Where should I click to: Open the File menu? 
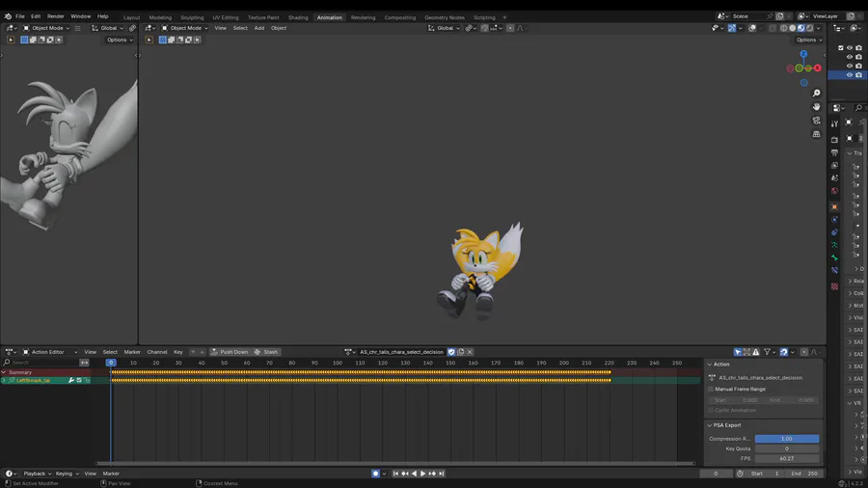[x=20, y=16]
